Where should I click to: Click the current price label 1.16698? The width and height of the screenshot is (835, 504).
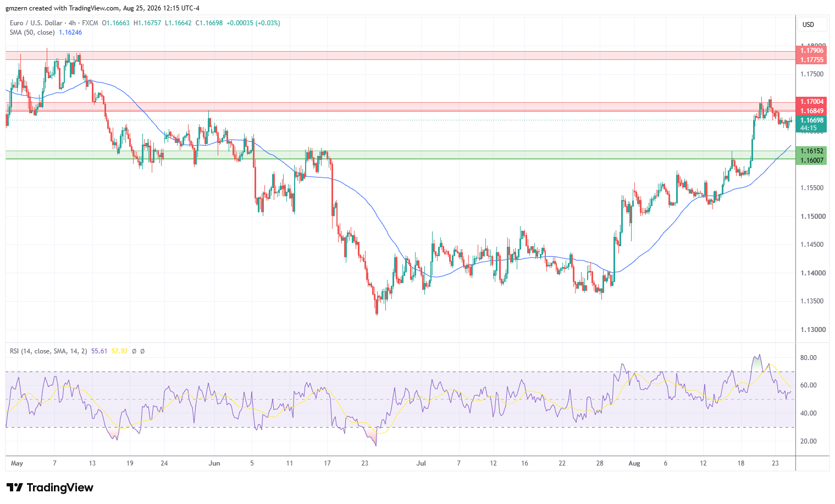tap(812, 120)
